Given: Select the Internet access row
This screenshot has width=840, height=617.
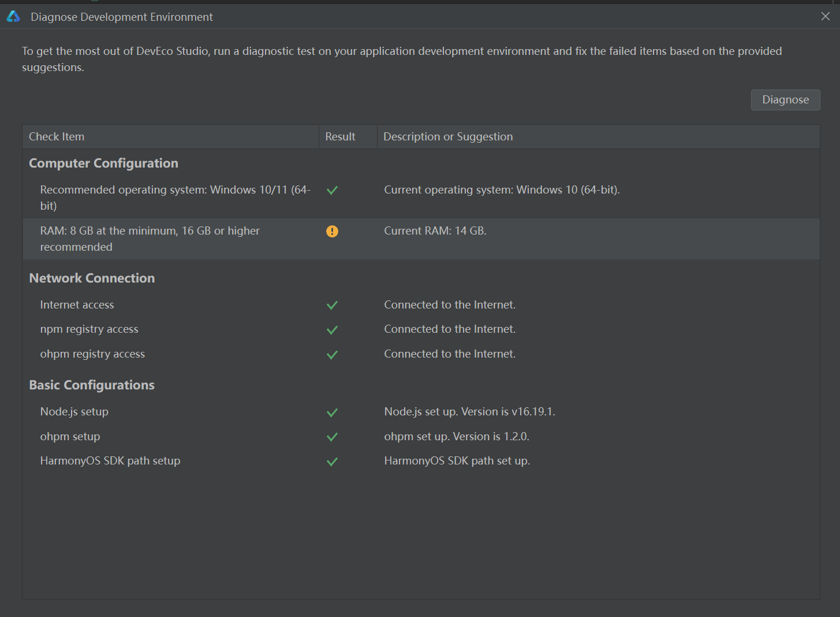Looking at the screenshot, I should (x=421, y=304).
